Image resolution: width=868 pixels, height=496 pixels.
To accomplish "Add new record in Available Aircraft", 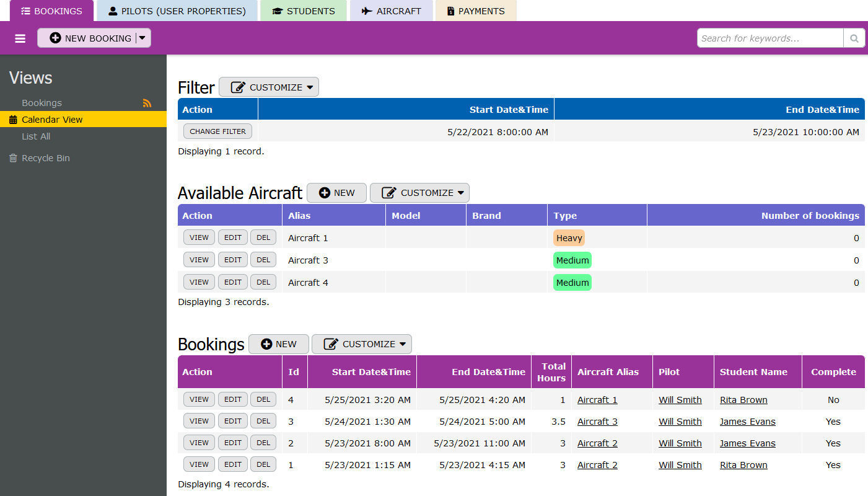I will tap(336, 193).
